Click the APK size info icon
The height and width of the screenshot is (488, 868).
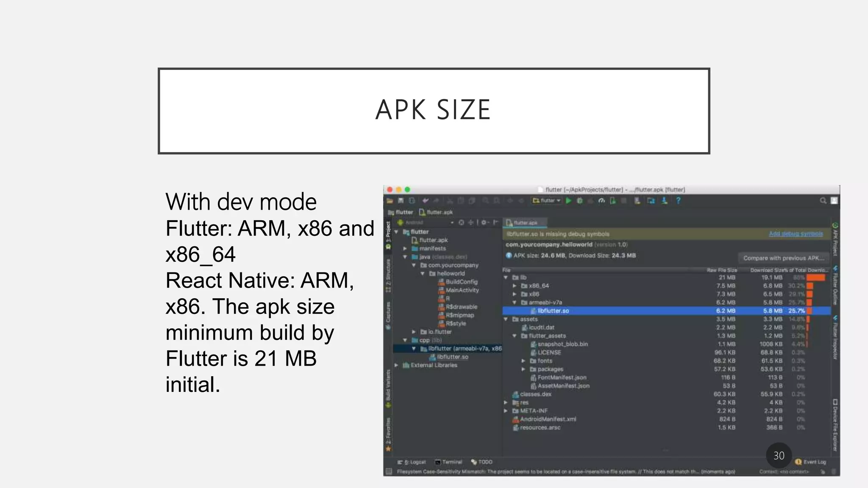click(509, 255)
